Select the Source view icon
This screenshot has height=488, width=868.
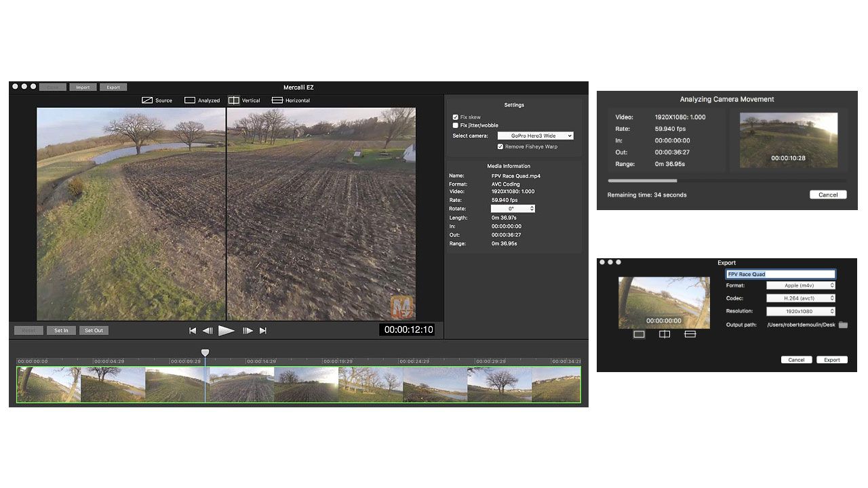click(147, 100)
